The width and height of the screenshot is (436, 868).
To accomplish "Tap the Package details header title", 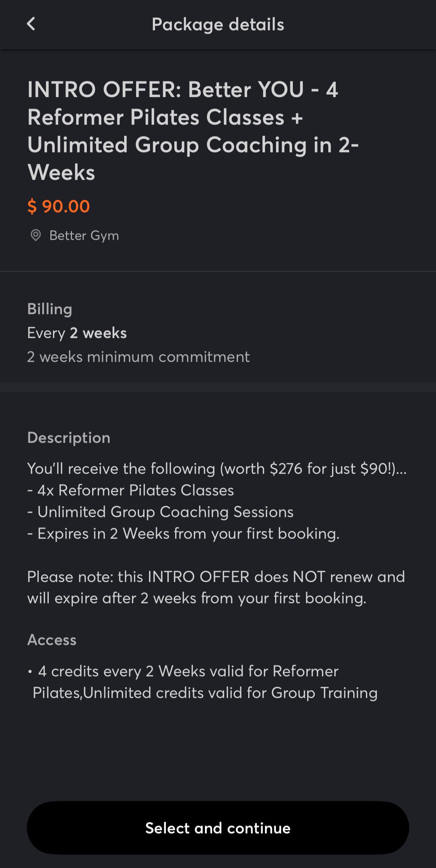I will point(218,25).
